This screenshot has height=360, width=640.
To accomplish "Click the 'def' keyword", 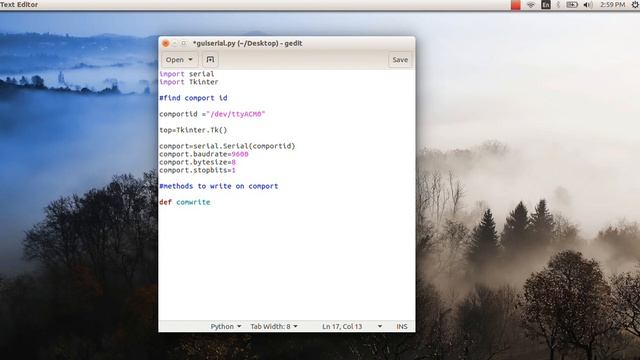I will click(165, 202).
